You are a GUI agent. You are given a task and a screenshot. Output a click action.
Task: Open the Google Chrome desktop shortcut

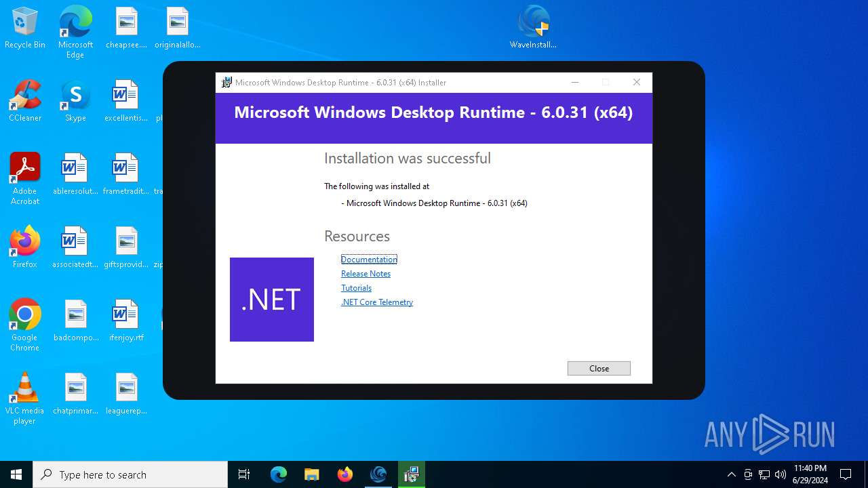(x=25, y=325)
